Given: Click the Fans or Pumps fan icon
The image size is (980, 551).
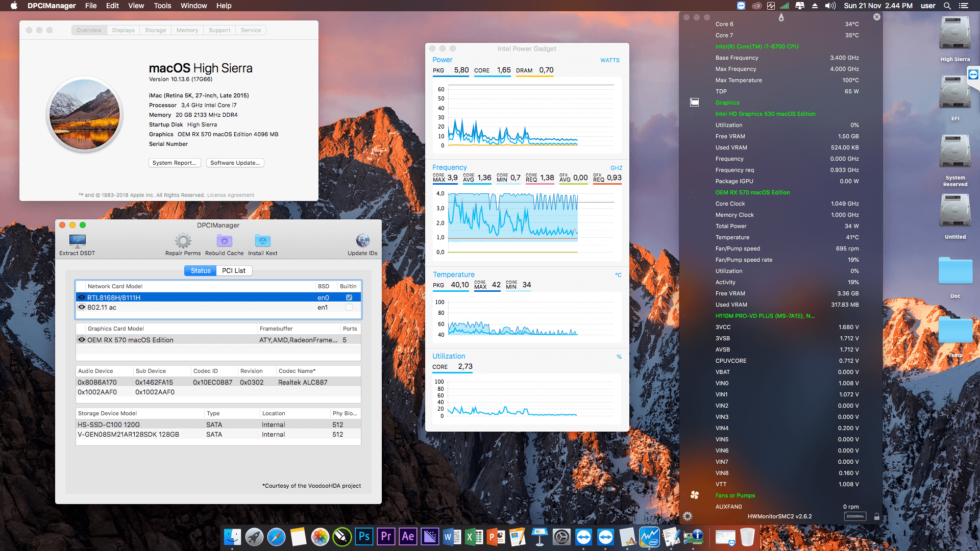Looking at the screenshot, I should tap(695, 495).
